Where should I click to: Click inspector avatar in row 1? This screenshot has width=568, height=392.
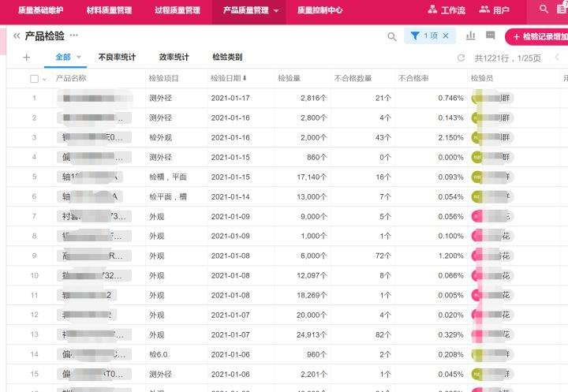pos(477,98)
